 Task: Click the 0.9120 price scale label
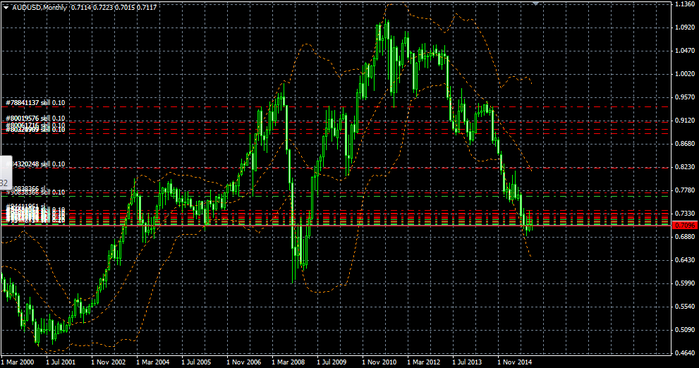click(685, 120)
